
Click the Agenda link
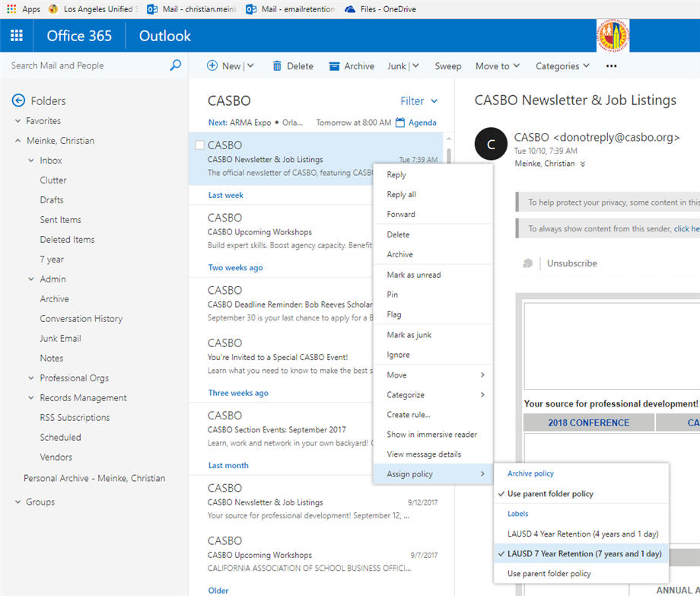pos(422,123)
